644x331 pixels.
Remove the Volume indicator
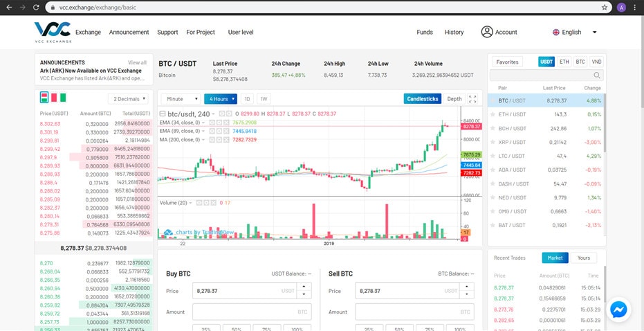tap(213, 203)
